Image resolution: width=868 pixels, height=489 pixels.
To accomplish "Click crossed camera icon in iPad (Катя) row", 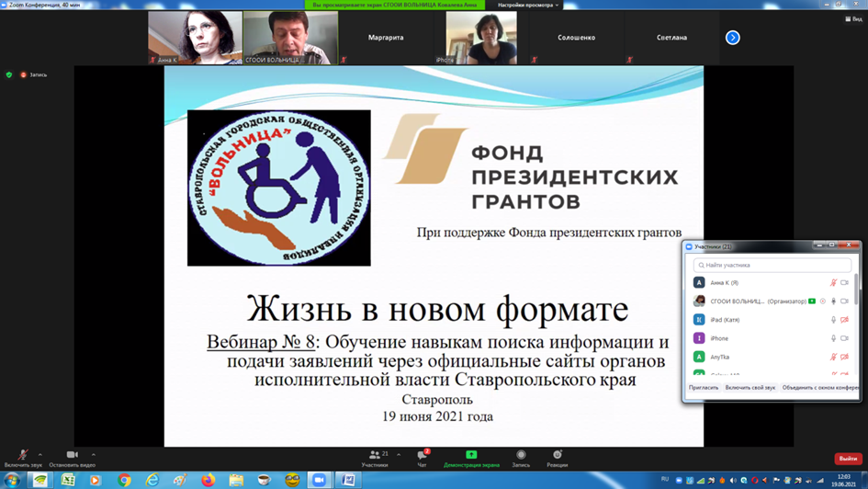I will (x=844, y=320).
